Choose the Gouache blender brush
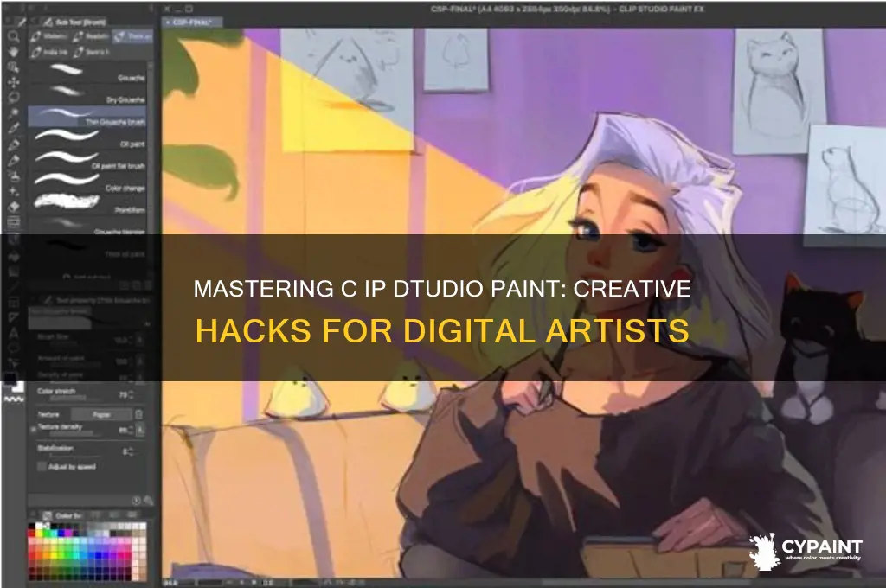This screenshot has width=886, height=588. tap(87, 226)
